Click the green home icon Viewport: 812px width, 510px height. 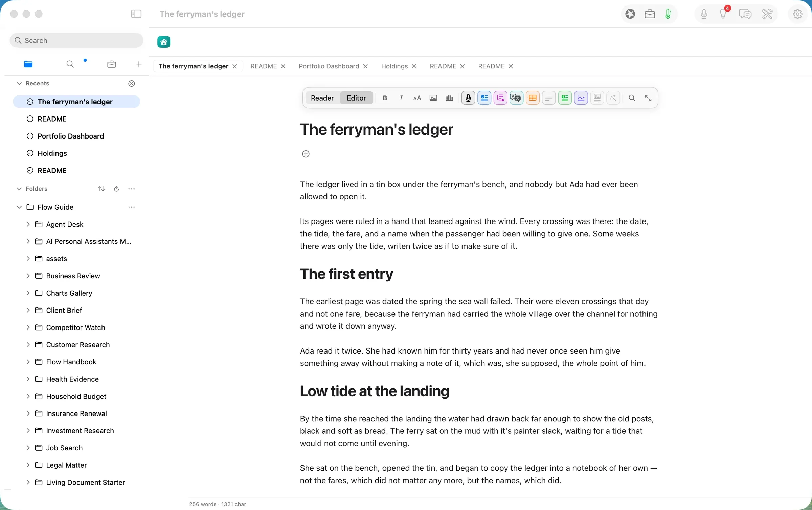164,42
